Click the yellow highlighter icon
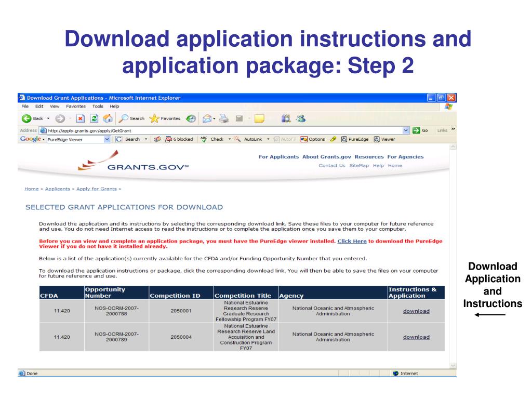 tap(333, 139)
